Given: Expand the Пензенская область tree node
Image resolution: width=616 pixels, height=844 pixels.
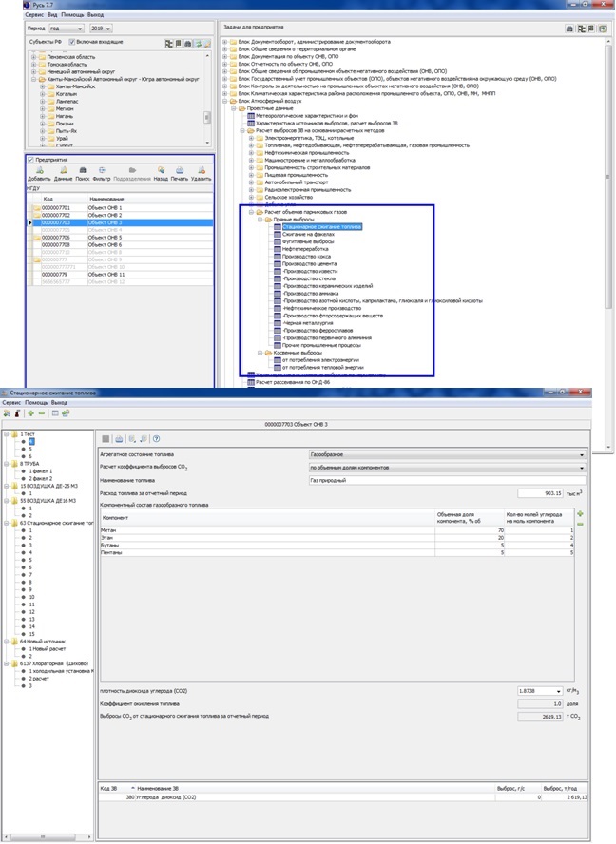Looking at the screenshot, I should pos(33,57).
